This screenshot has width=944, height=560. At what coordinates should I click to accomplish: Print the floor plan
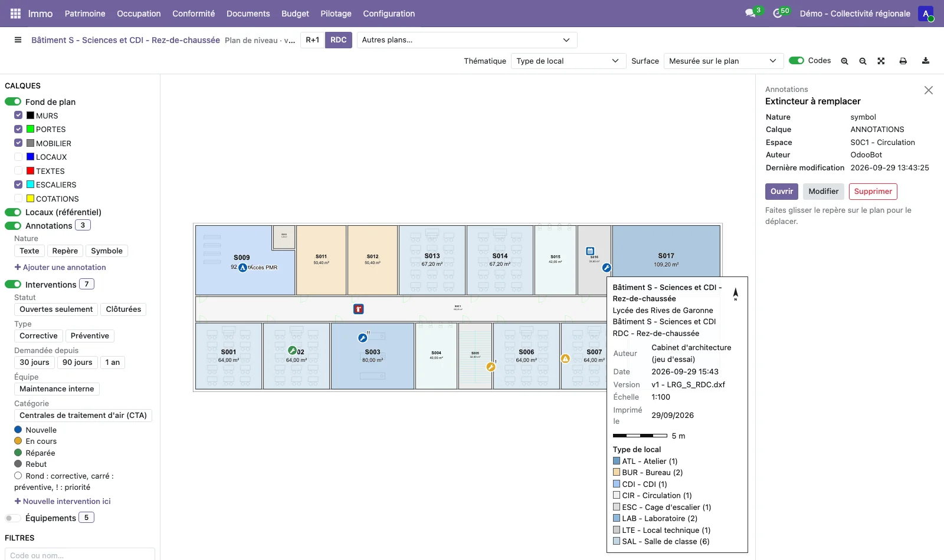click(903, 61)
